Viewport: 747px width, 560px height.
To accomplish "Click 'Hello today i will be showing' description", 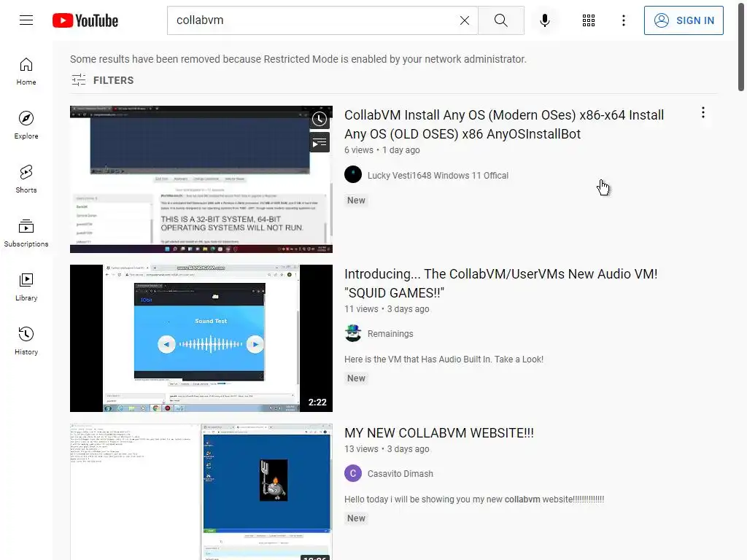I will point(474,499).
